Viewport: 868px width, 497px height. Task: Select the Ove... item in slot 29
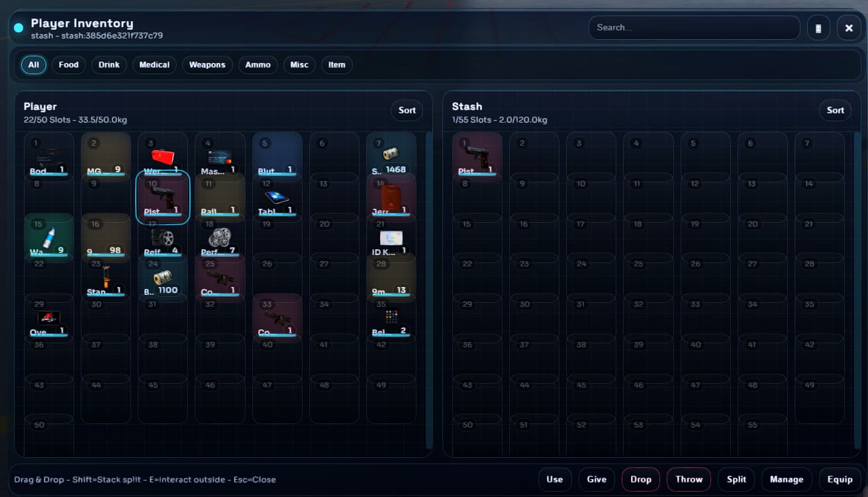49,318
